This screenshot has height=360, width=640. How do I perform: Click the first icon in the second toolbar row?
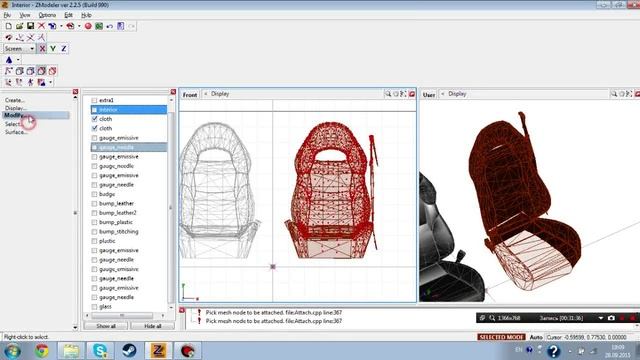point(9,38)
